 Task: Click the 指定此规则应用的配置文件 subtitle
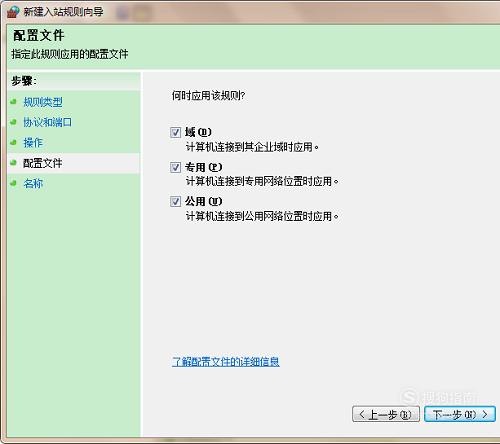point(70,54)
